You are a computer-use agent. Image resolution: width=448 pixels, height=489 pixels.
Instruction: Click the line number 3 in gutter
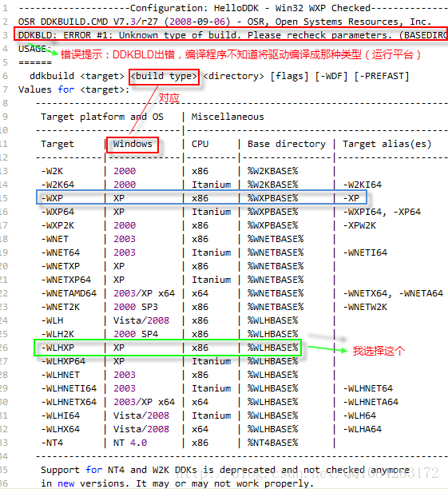6,35
